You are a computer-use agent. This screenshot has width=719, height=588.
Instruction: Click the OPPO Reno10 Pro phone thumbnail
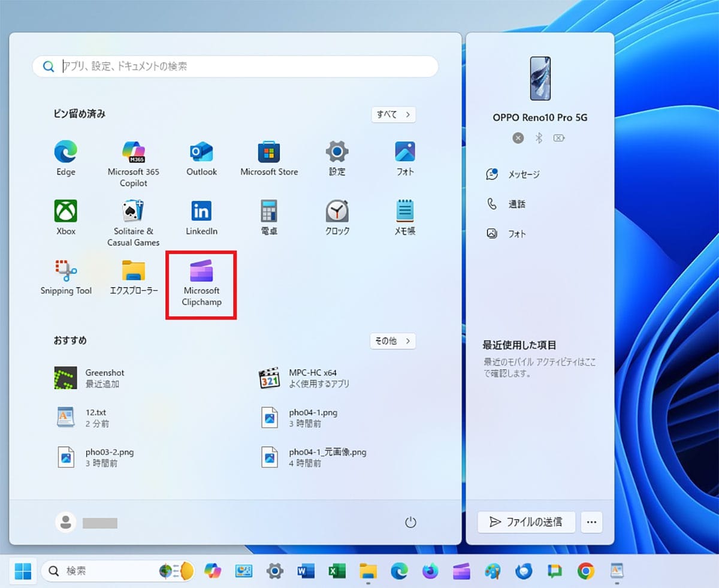click(x=540, y=79)
